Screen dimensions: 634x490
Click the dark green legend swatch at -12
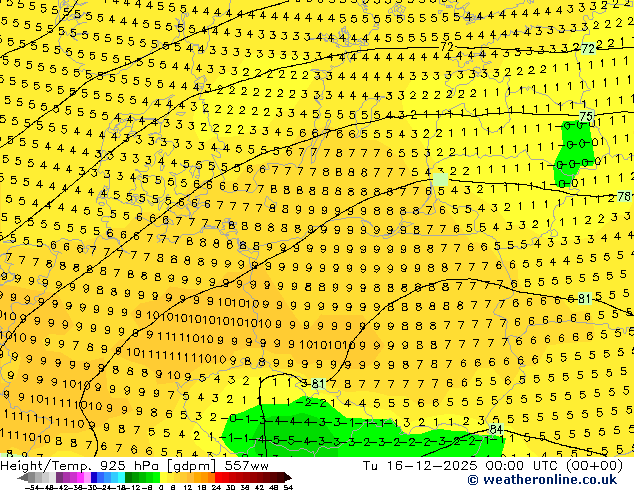[x=128, y=477]
